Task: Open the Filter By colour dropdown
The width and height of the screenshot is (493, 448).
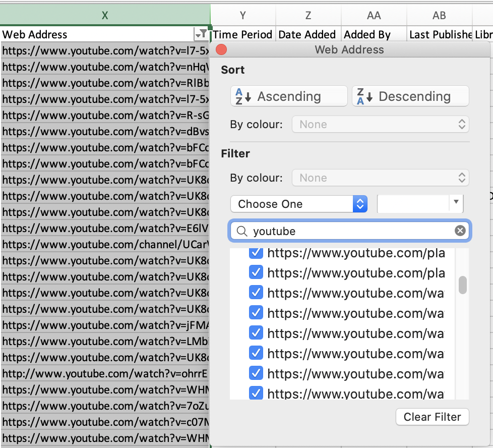Action: [x=381, y=178]
